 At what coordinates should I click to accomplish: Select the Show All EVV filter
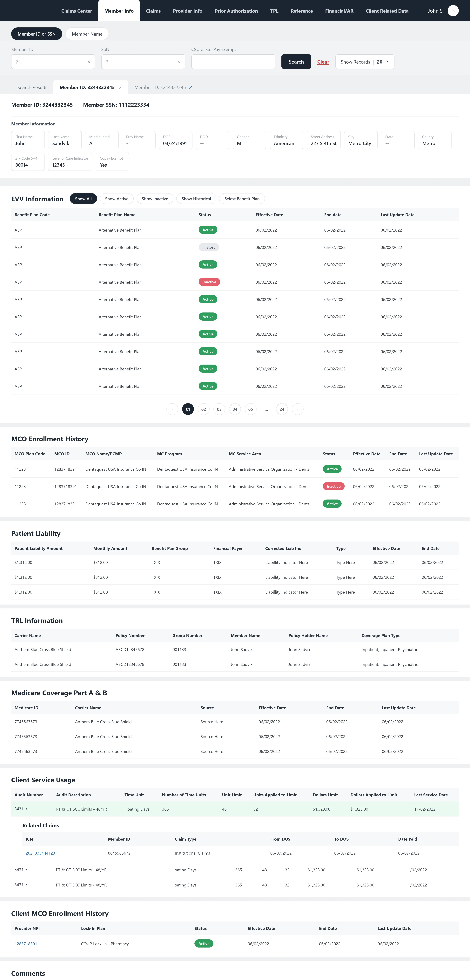point(83,199)
